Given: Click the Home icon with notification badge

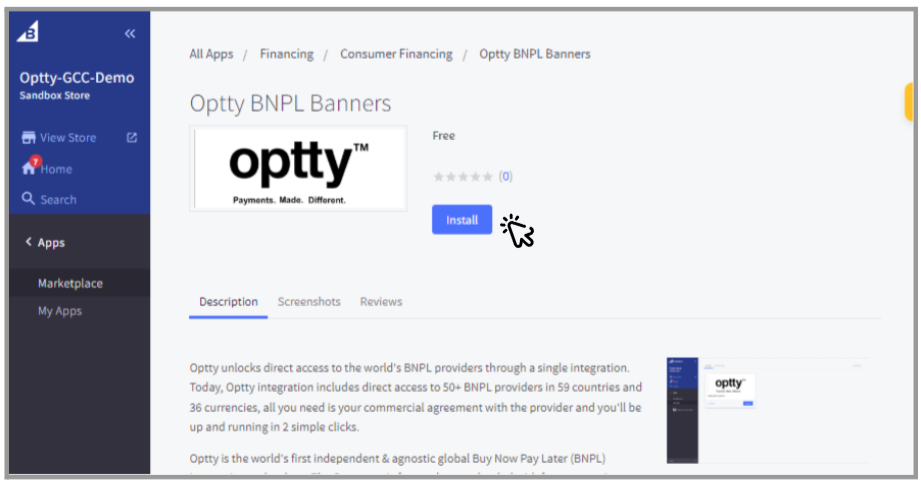Looking at the screenshot, I should (29, 168).
